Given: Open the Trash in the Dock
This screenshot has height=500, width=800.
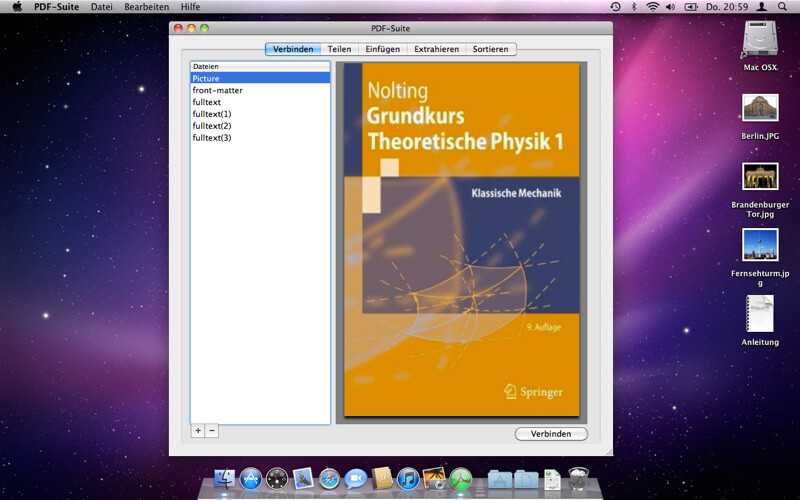Looking at the screenshot, I should [579, 479].
